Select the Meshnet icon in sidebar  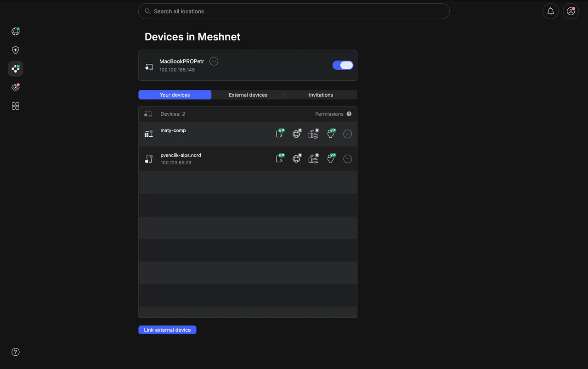point(16,69)
